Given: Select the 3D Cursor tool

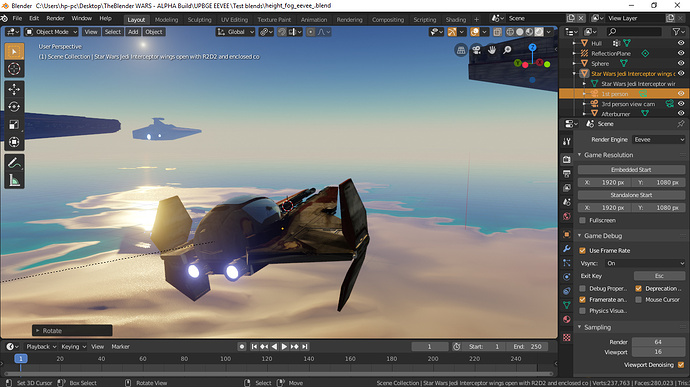Looking at the screenshot, I should pyautogui.click(x=14, y=69).
